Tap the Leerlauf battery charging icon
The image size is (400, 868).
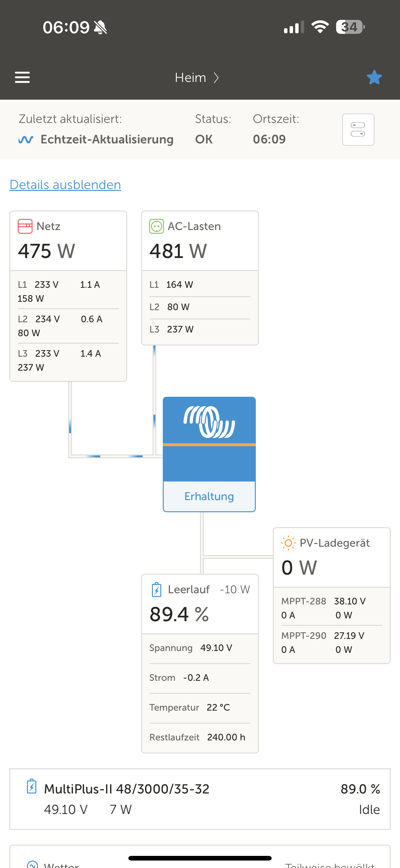coord(157,590)
